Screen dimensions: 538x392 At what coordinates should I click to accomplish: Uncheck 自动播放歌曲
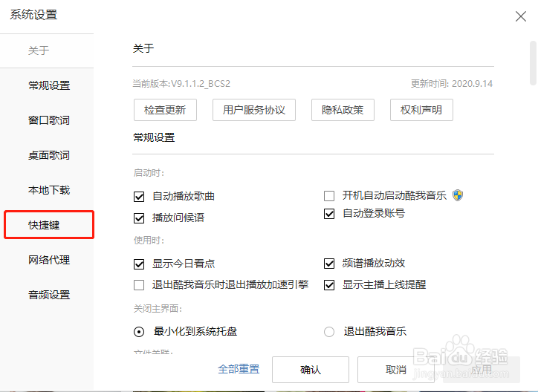(139, 197)
